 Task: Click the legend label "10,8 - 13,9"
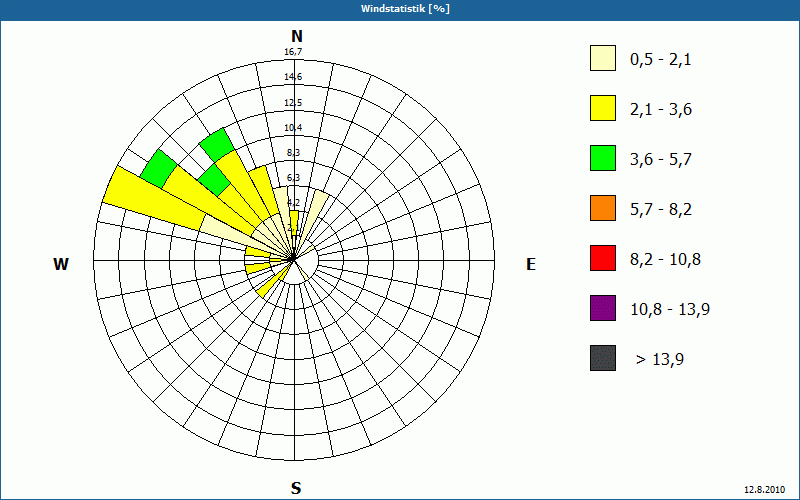pos(670,310)
